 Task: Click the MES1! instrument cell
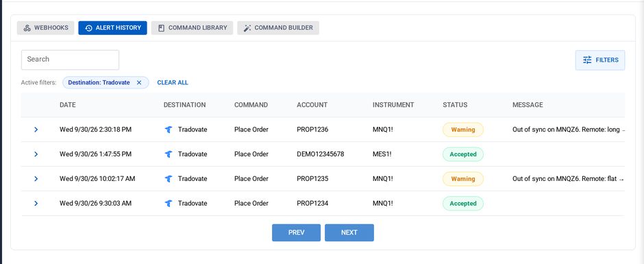click(x=382, y=154)
